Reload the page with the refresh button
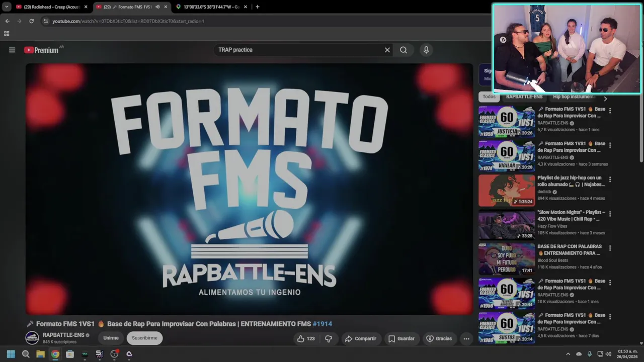The image size is (644, 362). click(31, 21)
